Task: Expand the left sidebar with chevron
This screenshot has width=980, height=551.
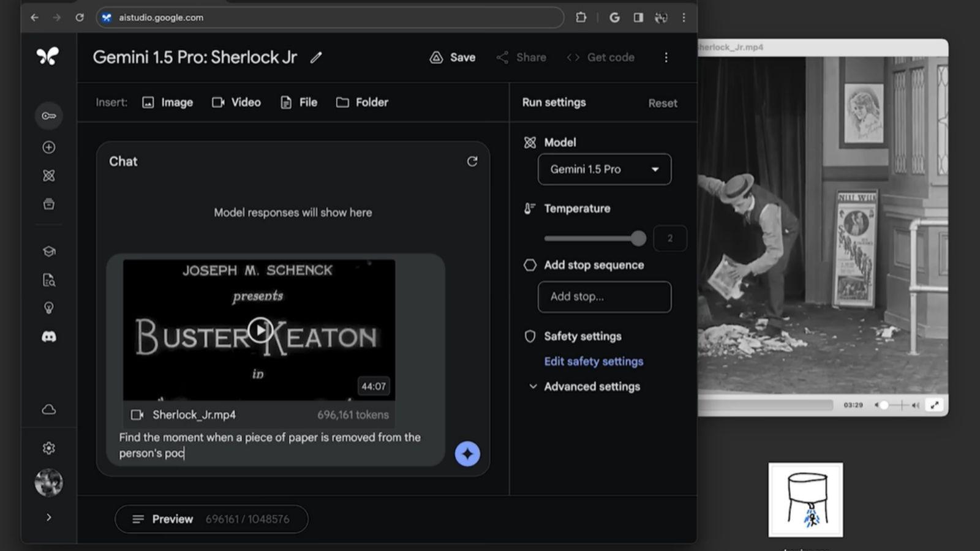Action: coord(48,517)
